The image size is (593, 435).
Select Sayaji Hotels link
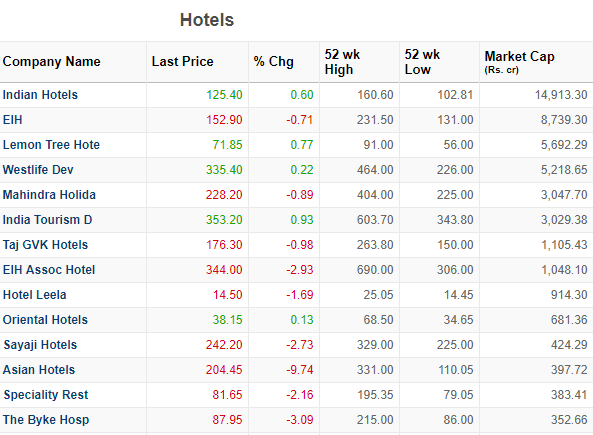(x=40, y=345)
